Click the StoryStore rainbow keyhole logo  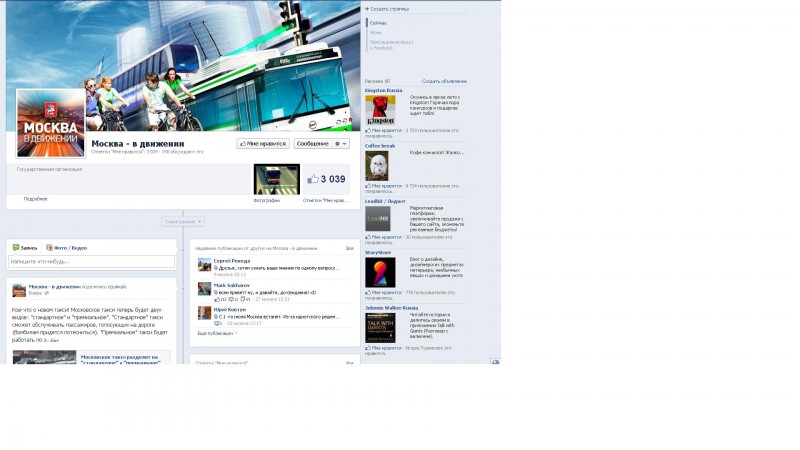(x=380, y=272)
